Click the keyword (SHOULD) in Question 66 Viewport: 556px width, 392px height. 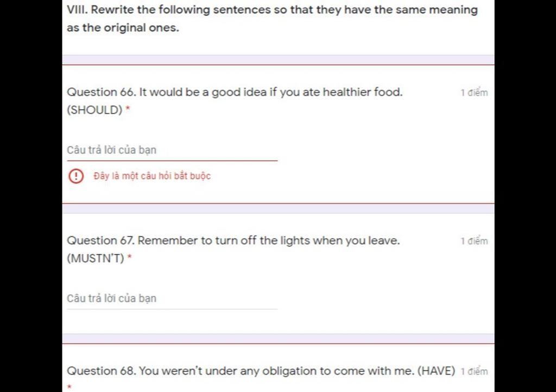click(x=94, y=110)
